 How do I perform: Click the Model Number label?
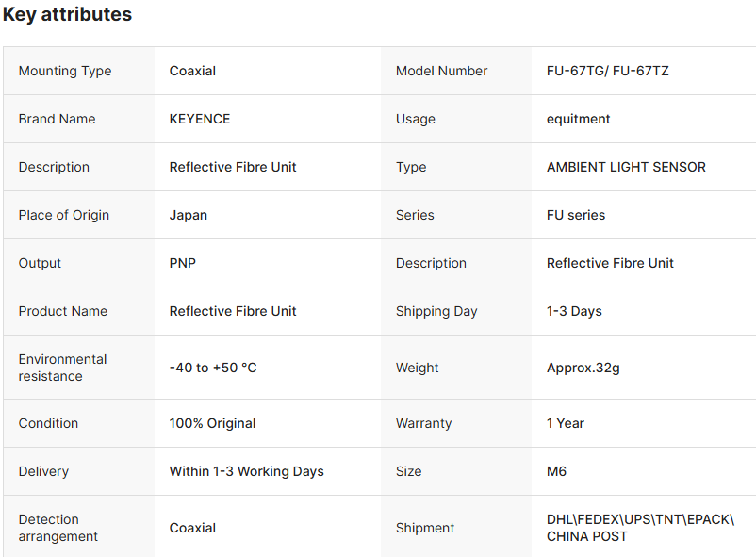[441, 71]
